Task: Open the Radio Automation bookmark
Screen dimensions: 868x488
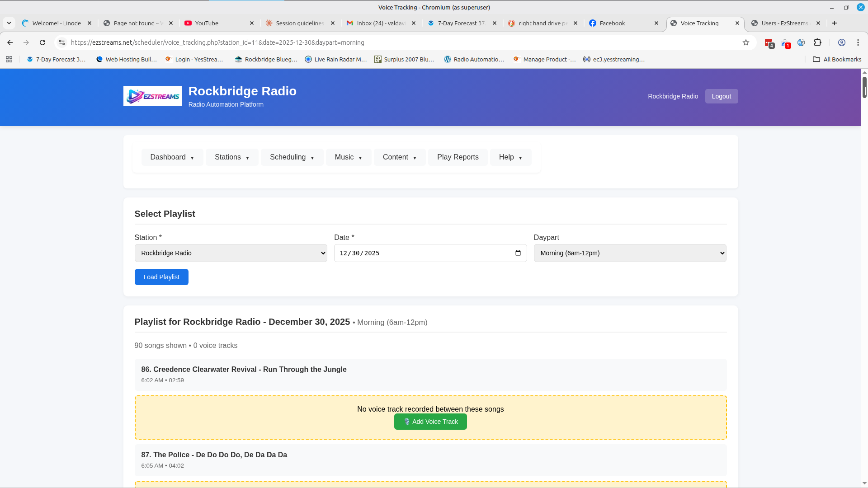Action: tap(474, 59)
